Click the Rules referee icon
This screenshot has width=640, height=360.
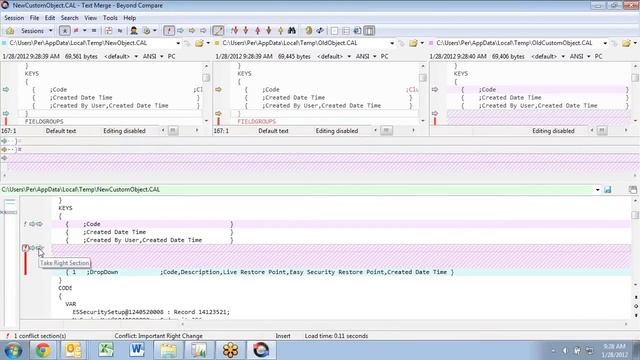coord(134,31)
